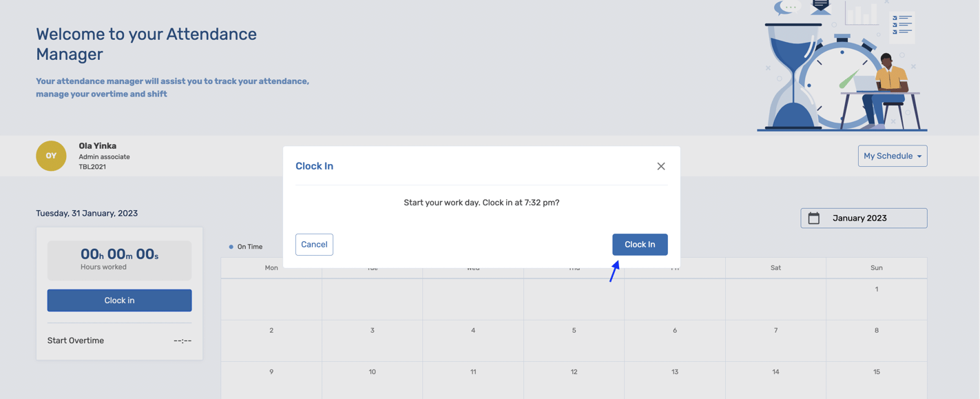Open the January 2023 month picker

864,218
